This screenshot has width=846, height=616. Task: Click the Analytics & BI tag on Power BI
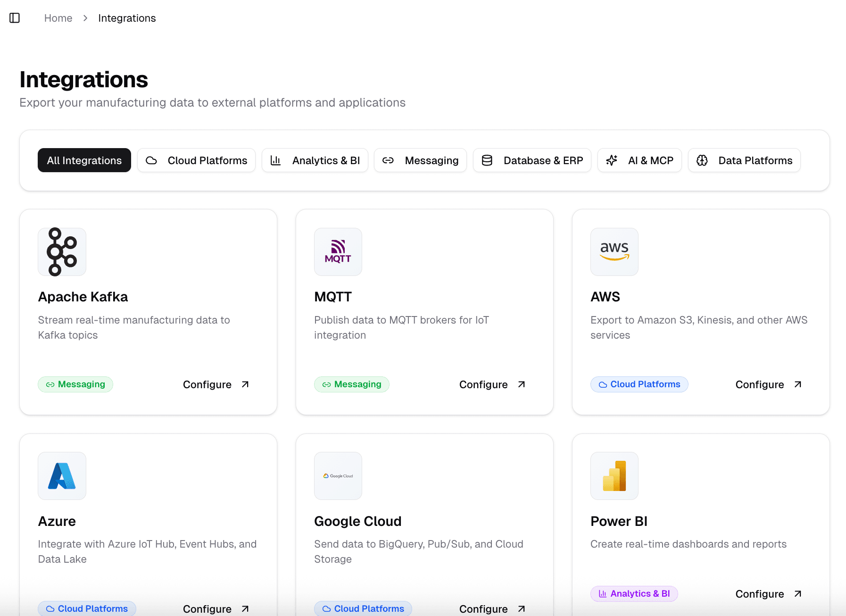point(634,594)
